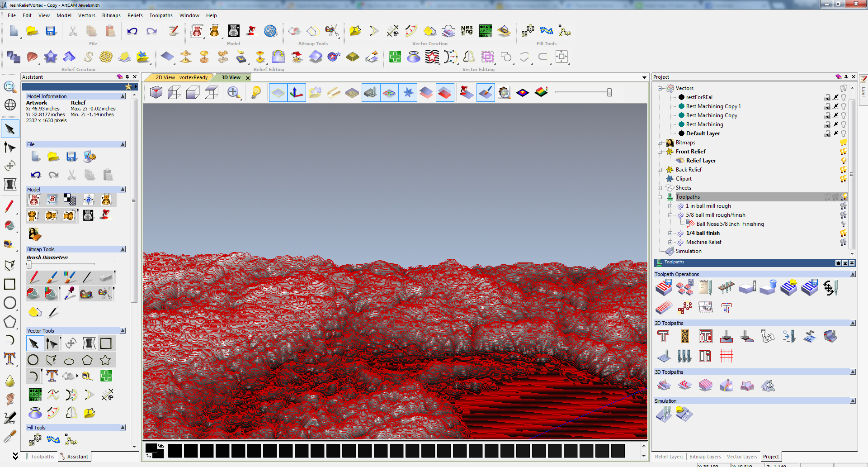Collapse the Vectors tree node

click(660, 88)
